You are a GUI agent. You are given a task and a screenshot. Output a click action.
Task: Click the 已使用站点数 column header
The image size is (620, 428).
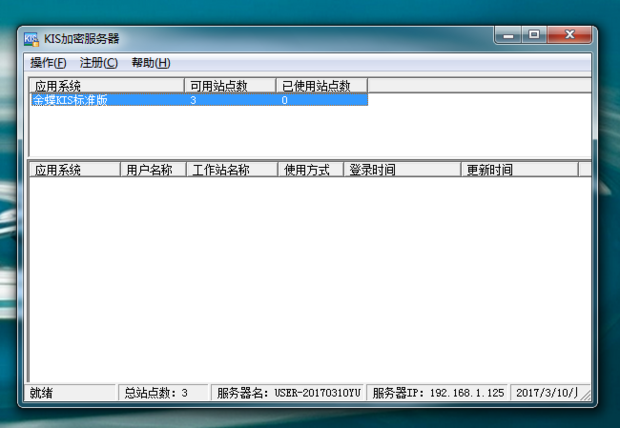point(322,85)
